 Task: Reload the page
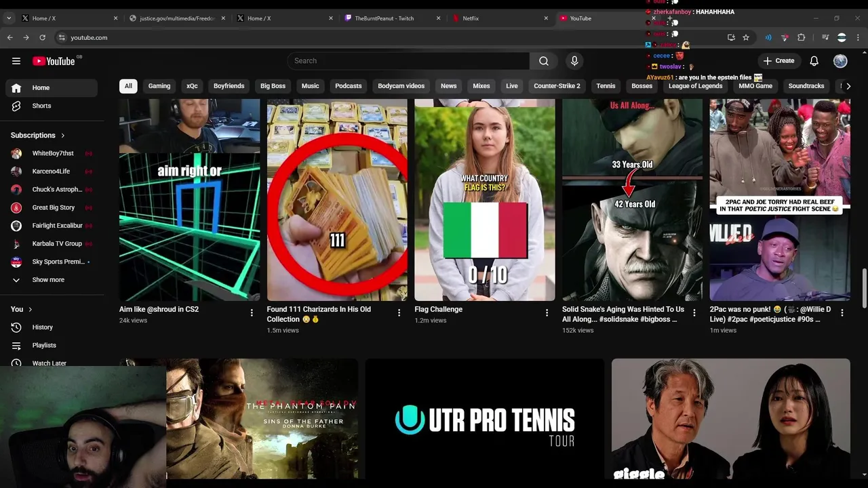42,37
